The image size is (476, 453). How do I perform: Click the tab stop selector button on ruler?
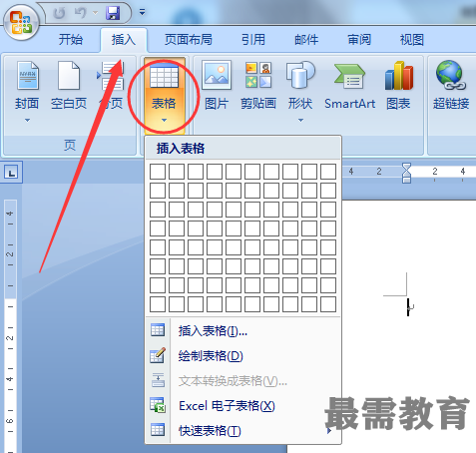(12, 173)
